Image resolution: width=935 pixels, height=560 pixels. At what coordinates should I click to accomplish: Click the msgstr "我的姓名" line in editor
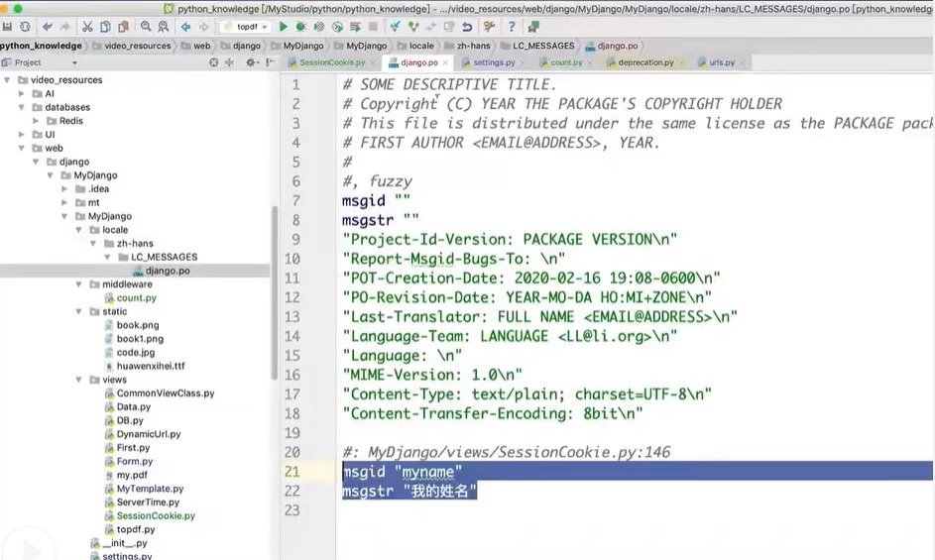(409, 492)
